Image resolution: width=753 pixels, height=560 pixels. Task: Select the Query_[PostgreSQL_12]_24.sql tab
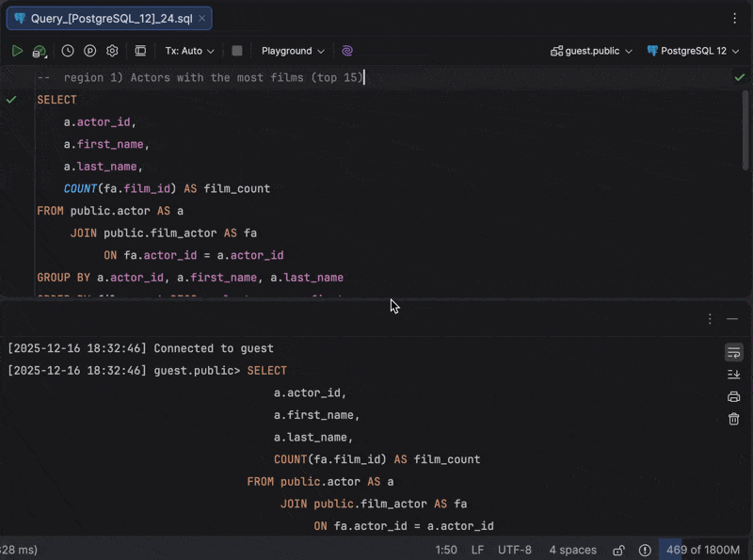[x=104, y=18]
